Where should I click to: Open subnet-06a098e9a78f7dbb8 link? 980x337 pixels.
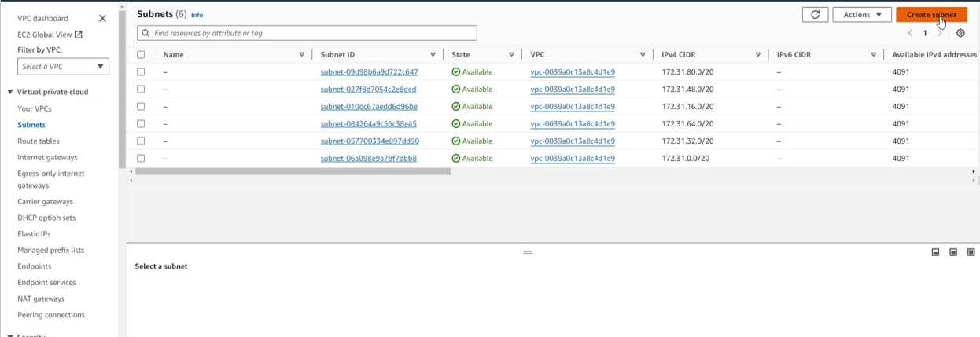pos(368,159)
